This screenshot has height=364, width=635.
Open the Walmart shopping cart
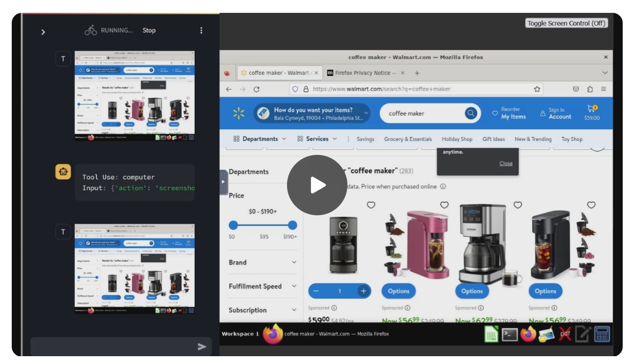(x=591, y=112)
